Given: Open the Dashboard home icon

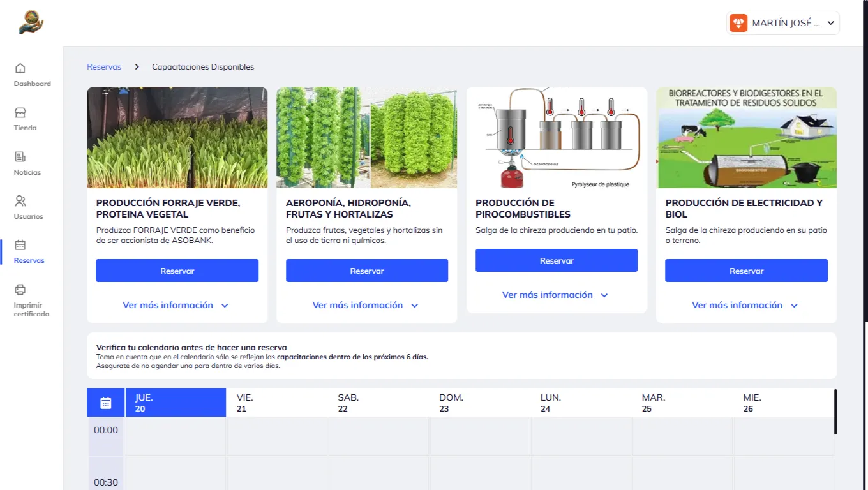Looking at the screenshot, I should 20,68.
